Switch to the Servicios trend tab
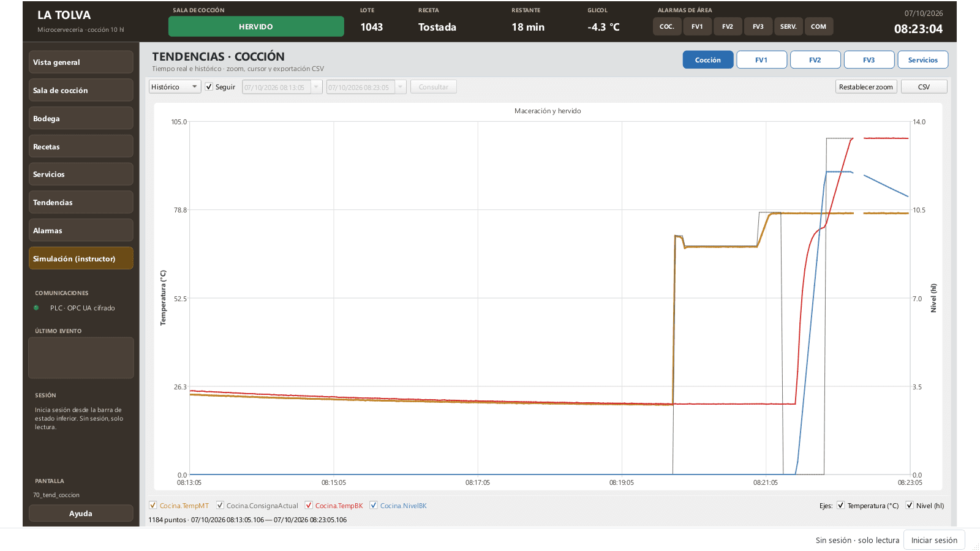Image resolution: width=980 pixels, height=551 pixels. coord(923,59)
